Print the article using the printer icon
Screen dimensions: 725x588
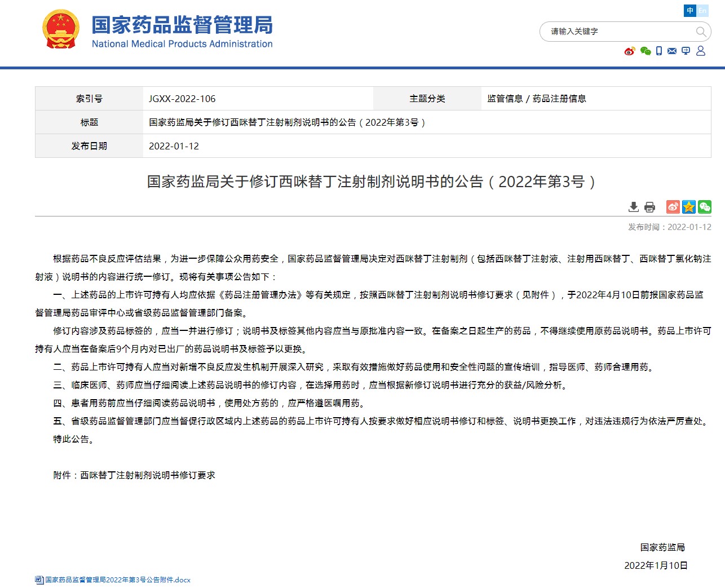point(649,207)
